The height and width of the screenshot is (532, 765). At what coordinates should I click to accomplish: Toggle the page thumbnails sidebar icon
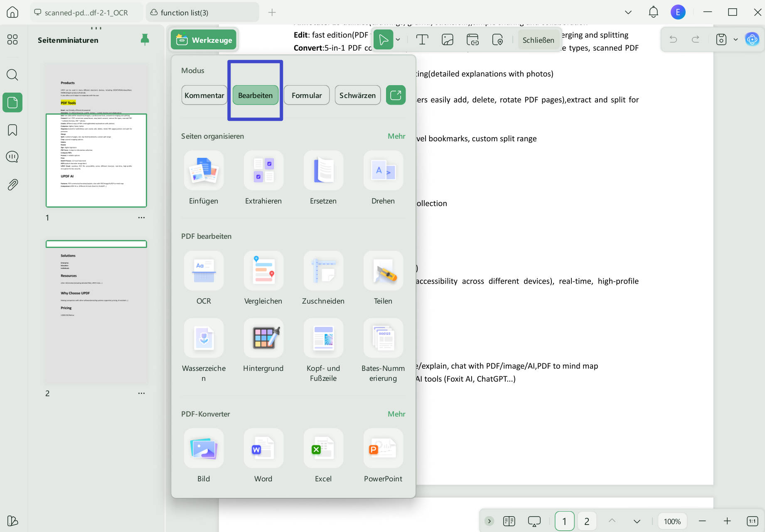click(x=12, y=103)
